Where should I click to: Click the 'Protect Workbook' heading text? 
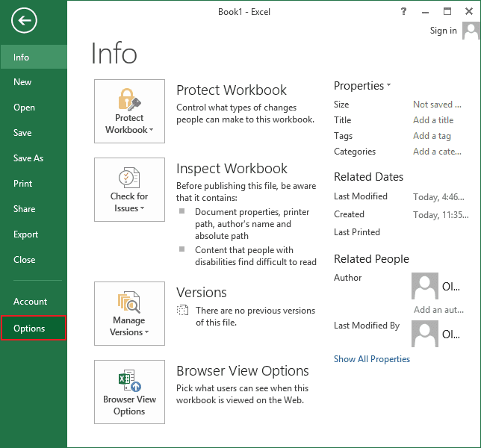point(232,90)
